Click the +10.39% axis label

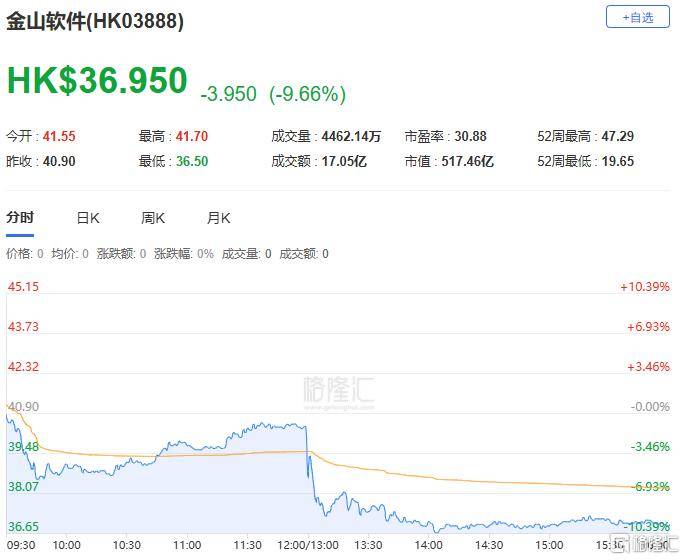(x=645, y=287)
